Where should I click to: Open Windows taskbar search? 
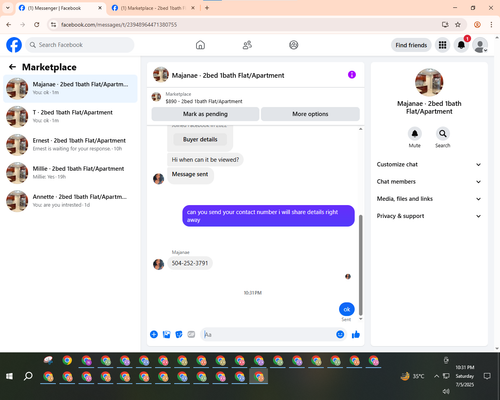coord(28,376)
